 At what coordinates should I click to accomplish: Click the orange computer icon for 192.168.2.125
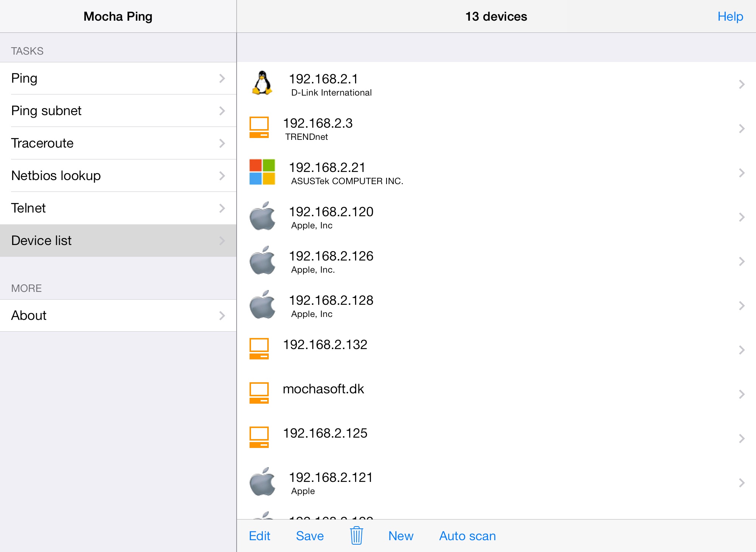(x=259, y=437)
